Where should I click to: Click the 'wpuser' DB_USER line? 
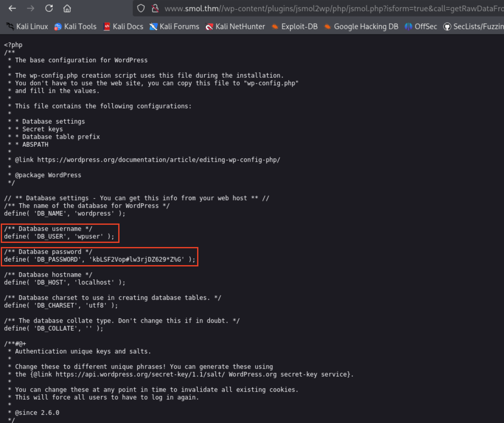click(x=59, y=237)
